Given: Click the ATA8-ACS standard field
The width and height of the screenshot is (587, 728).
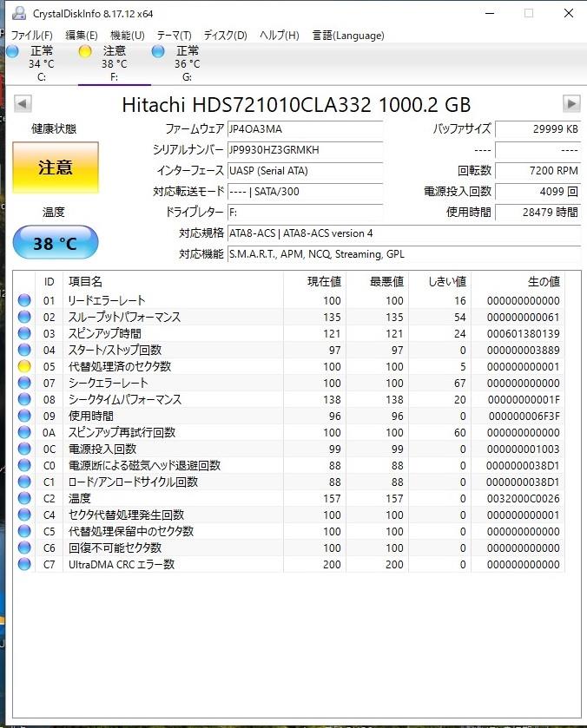Looking at the screenshot, I should 404,233.
